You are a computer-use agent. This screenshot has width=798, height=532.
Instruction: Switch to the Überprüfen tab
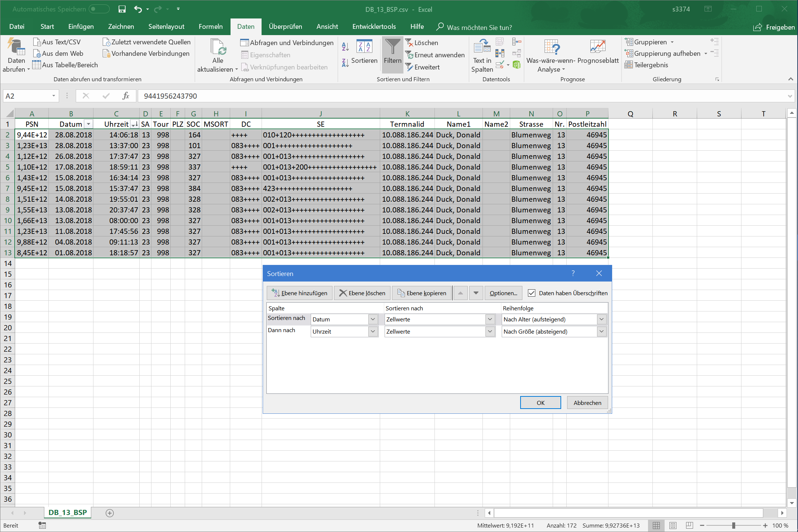(x=285, y=27)
